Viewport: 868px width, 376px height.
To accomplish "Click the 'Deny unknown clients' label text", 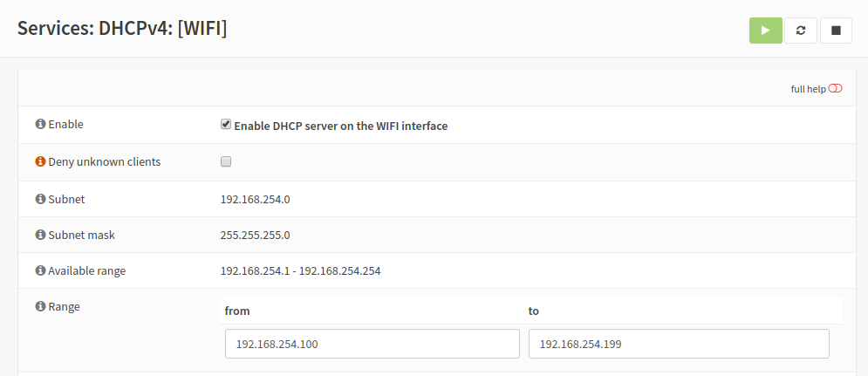I will point(104,161).
